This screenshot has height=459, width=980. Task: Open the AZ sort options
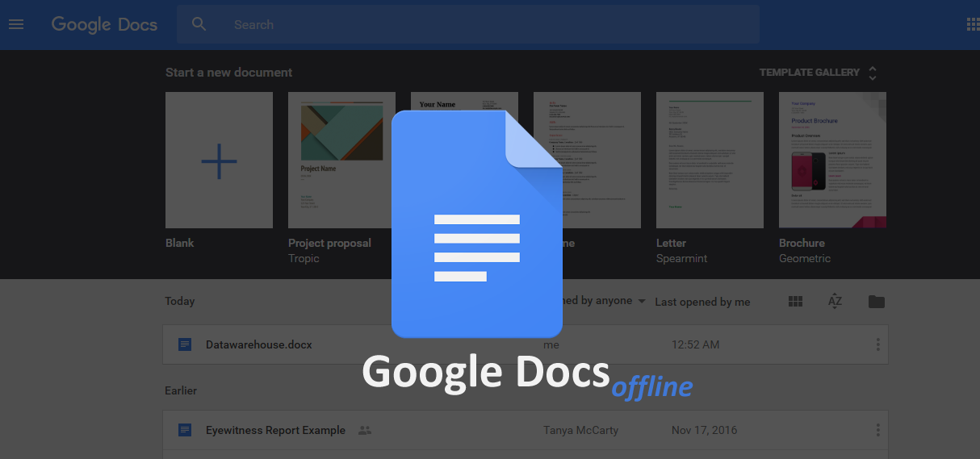click(x=836, y=302)
